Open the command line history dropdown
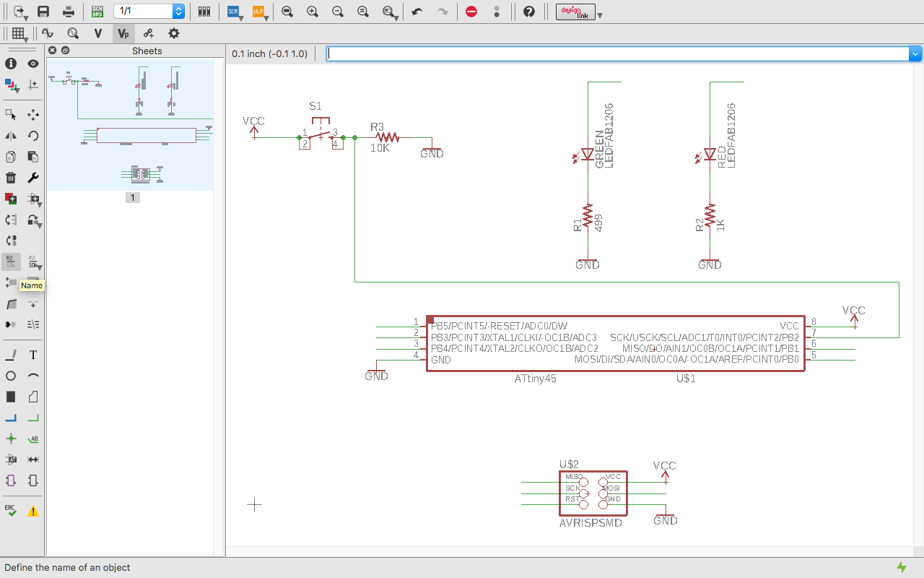This screenshot has width=924, height=578. pos(916,53)
